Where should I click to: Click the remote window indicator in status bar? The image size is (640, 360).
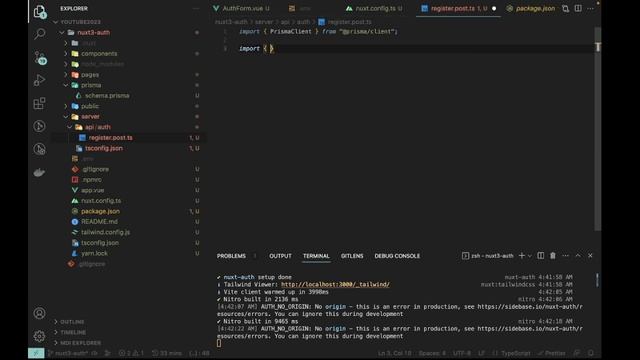point(36,353)
